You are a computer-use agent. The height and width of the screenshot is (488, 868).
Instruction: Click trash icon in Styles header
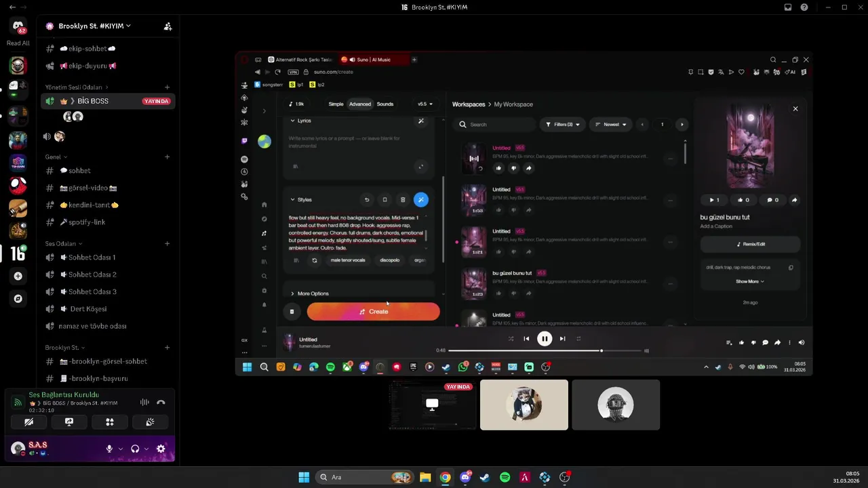click(403, 200)
